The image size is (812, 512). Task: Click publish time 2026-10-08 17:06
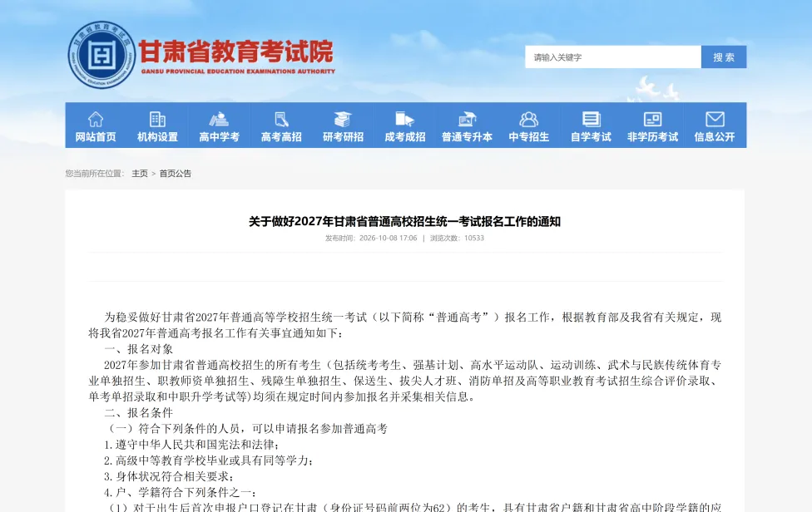pos(388,238)
